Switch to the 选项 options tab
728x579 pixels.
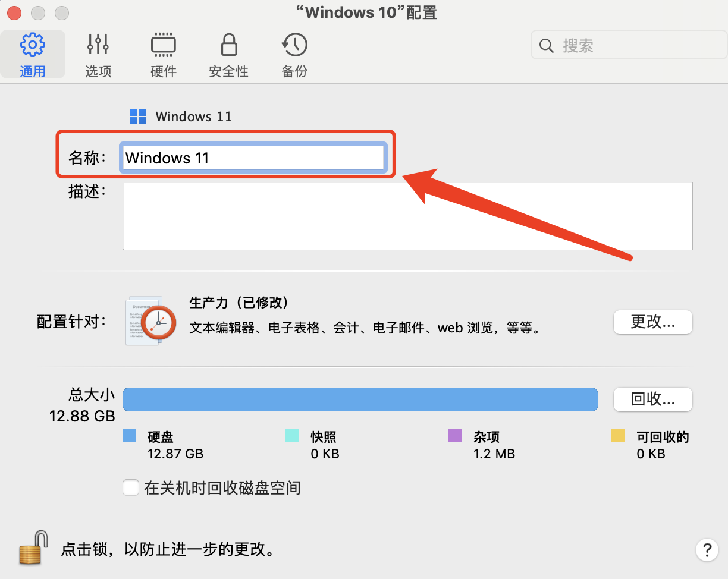[98, 55]
